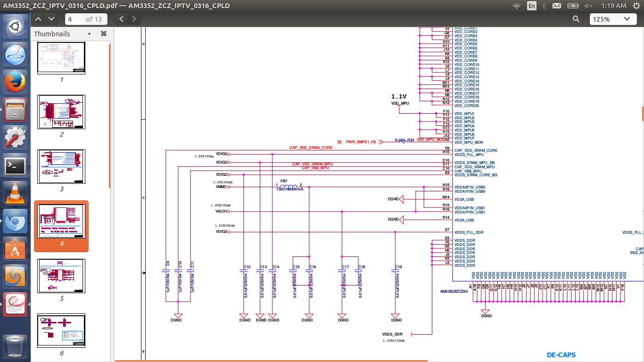
Task: Click the VDD_MPU_MON pin label
Action: coord(469,142)
